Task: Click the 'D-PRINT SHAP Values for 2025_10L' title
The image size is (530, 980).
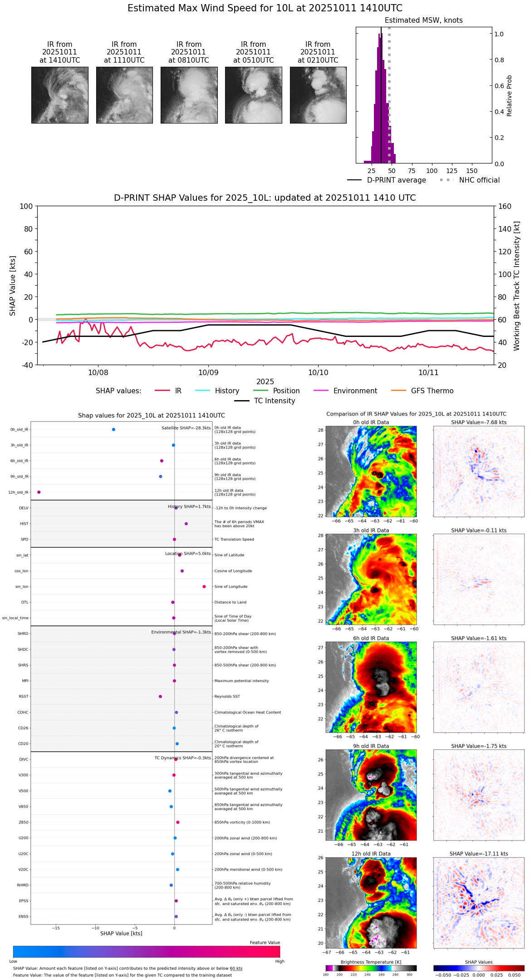Action: (265, 198)
